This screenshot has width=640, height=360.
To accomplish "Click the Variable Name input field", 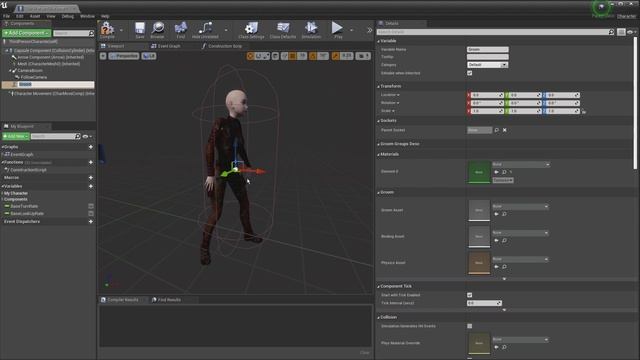I will coord(487,49).
